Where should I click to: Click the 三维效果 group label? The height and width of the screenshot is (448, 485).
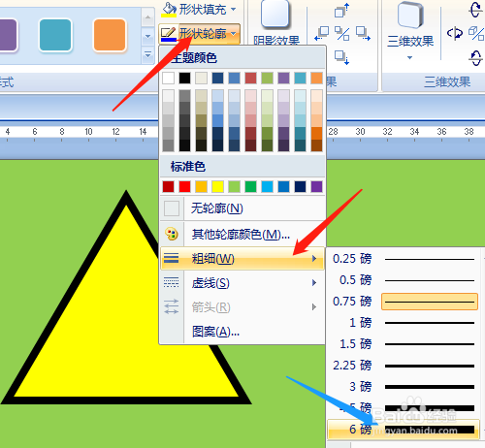pyautogui.click(x=447, y=82)
